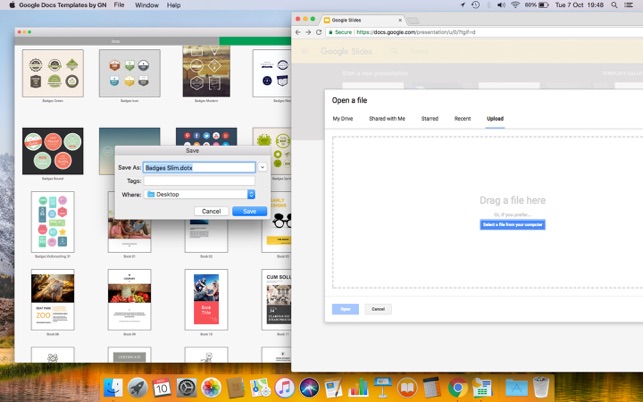Select the Badges Icon template thumbnail
643x402 pixels.
click(130, 73)
